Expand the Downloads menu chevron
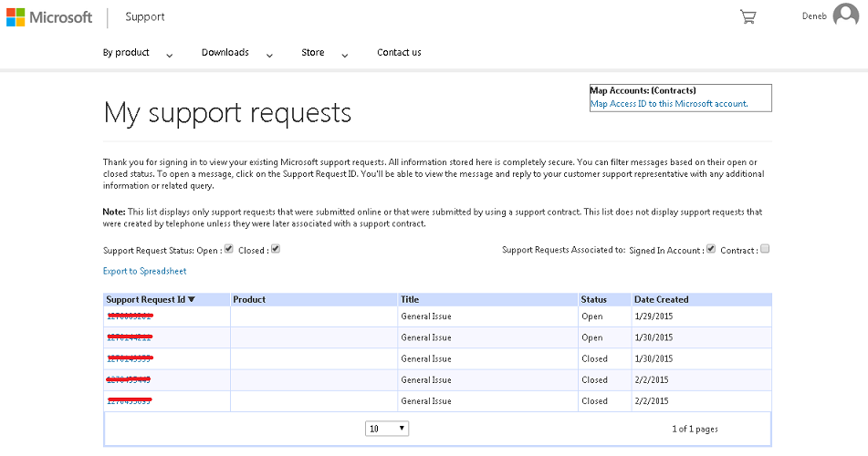Image resolution: width=868 pixels, height=456 pixels. pyautogui.click(x=269, y=56)
